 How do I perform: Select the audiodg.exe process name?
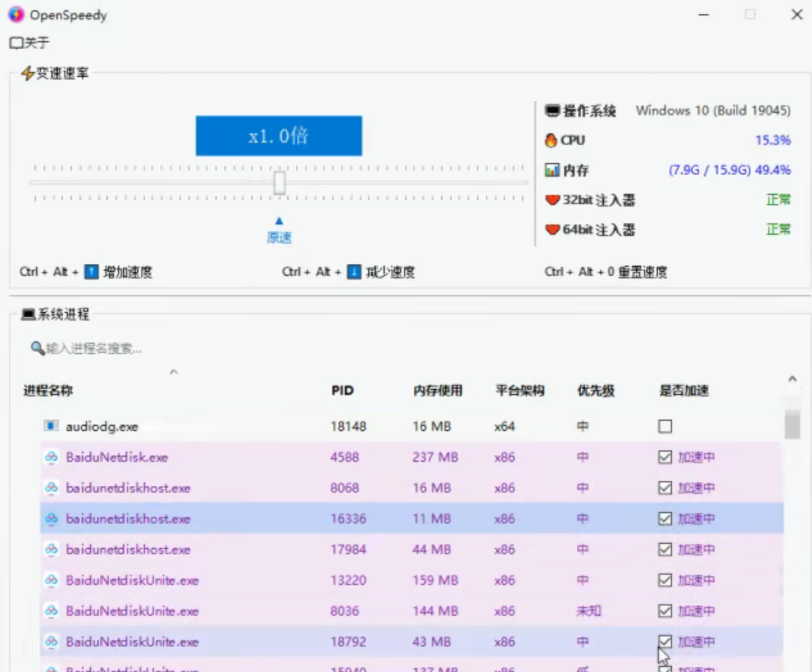click(x=102, y=427)
